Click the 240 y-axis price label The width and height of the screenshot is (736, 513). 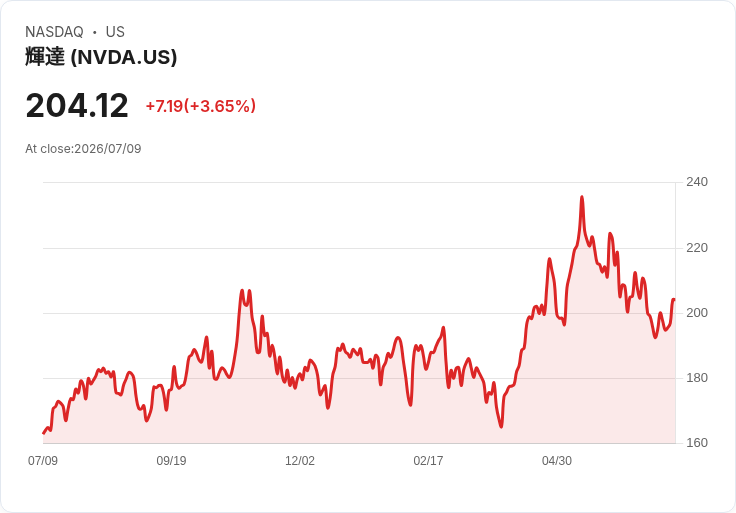(x=697, y=182)
